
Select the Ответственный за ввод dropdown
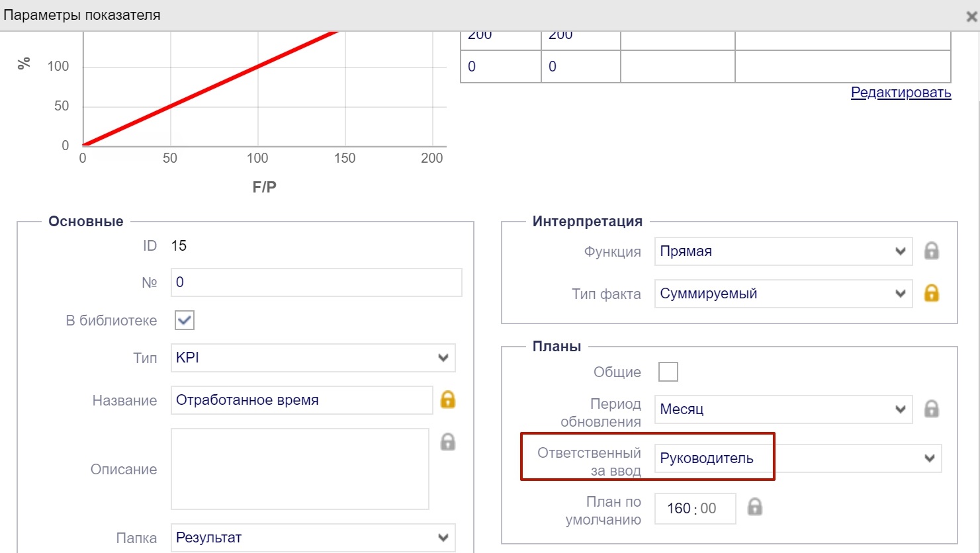(797, 458)
